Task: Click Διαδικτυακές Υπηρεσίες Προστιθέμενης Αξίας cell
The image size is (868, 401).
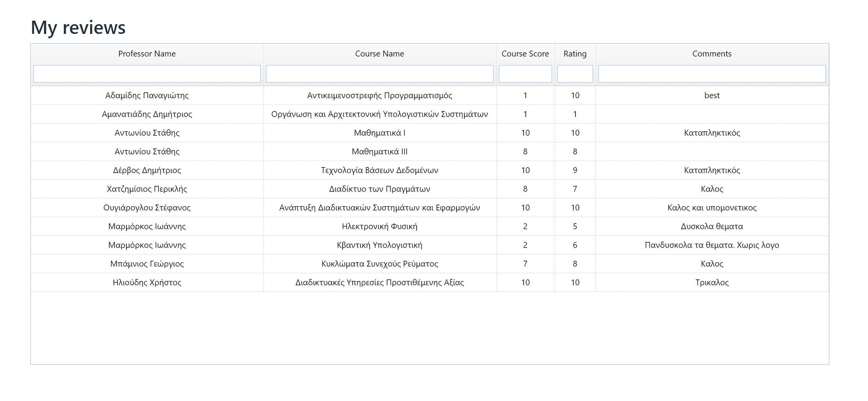Action: coord(380,283)
